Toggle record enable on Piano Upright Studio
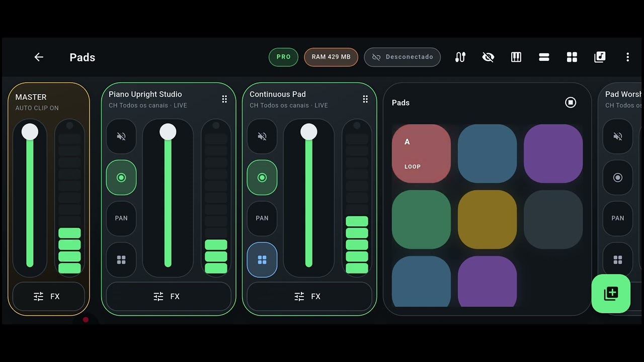Viewport: 644px width, 362px height. pyautogui.click(x=121, y=177)
